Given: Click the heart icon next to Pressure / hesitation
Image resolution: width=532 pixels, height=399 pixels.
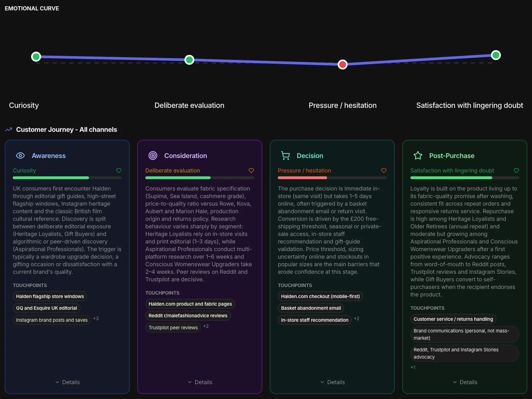Looking at the screenshot, I should [x=384, y=171].
